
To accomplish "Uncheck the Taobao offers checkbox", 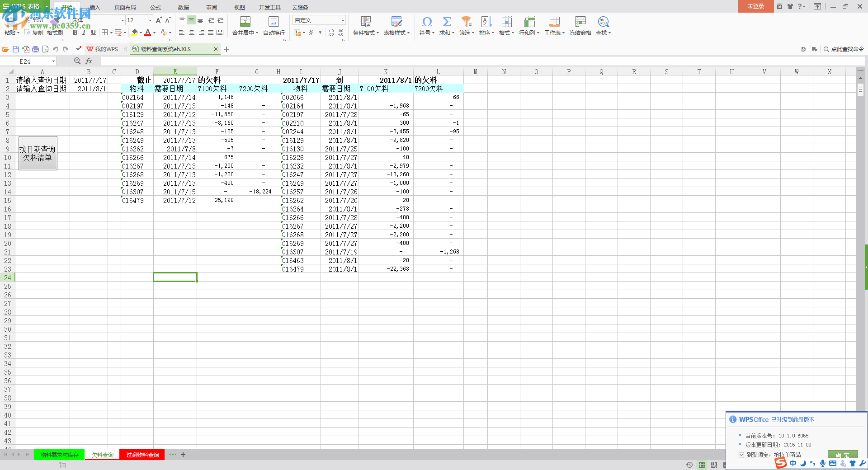I will (741, 455).
